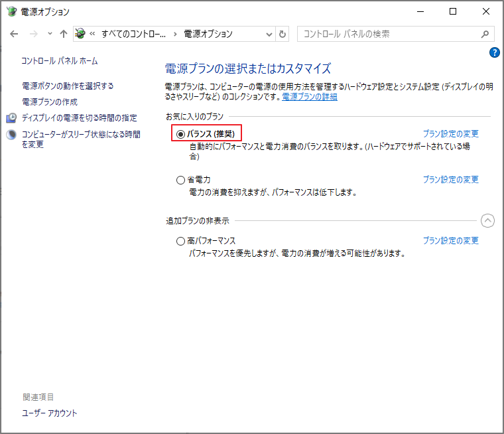Screen dimensions: 504x434
Task: Click the magnifier search icon
Action: point(485,34)
